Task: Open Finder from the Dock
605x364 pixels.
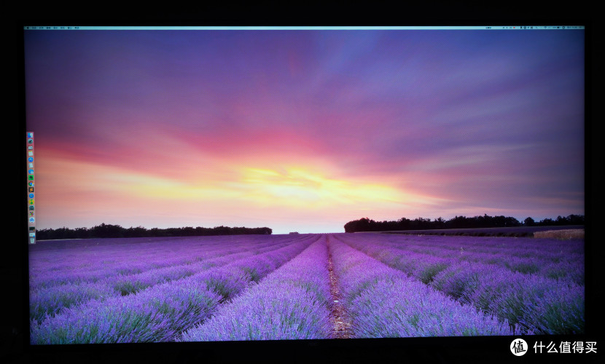Action: click(30, 135)
